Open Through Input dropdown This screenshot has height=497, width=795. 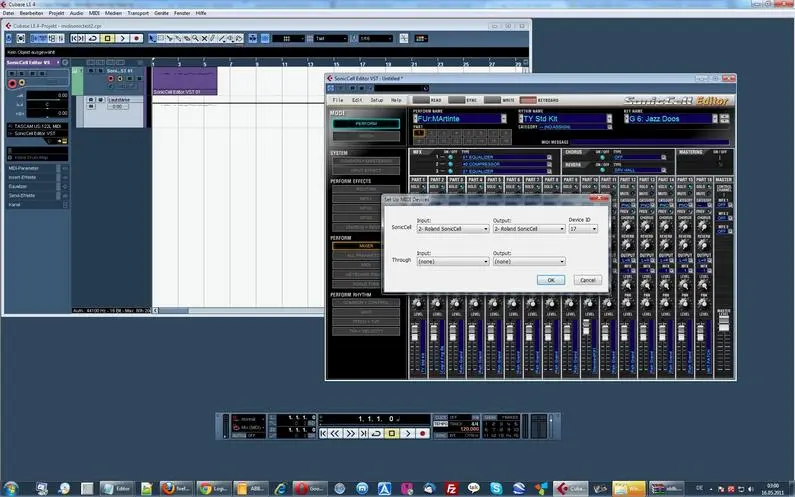[x=453, y=262]
